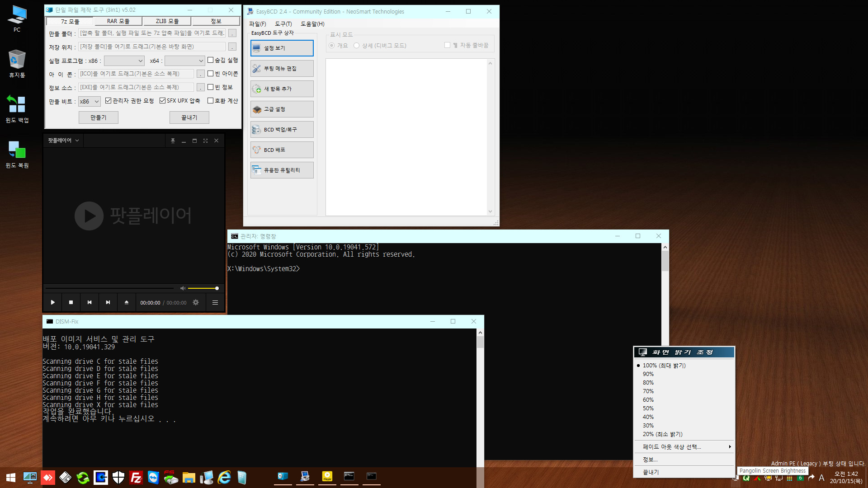Skip to next track in PotPlayer
Viewport: 868px width, 488px height.
click(x=108, y=302)
